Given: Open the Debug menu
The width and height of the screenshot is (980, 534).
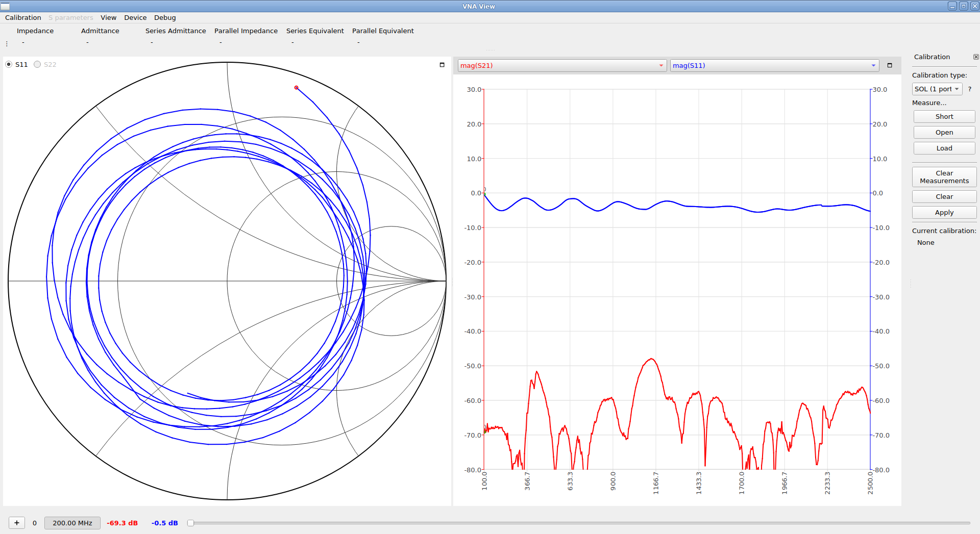Looking at the screenshot, I should coord(165,17).
